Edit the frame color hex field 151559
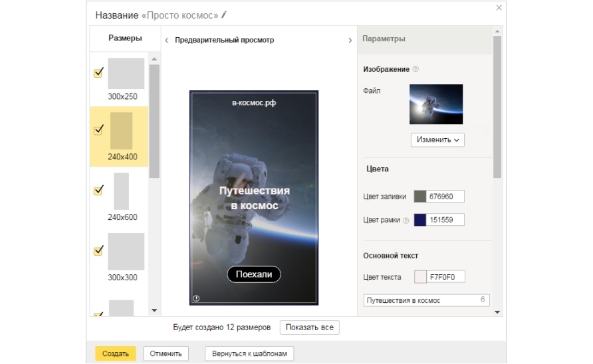The height and width of the screenshot is (364, 593). coord(445,220)
